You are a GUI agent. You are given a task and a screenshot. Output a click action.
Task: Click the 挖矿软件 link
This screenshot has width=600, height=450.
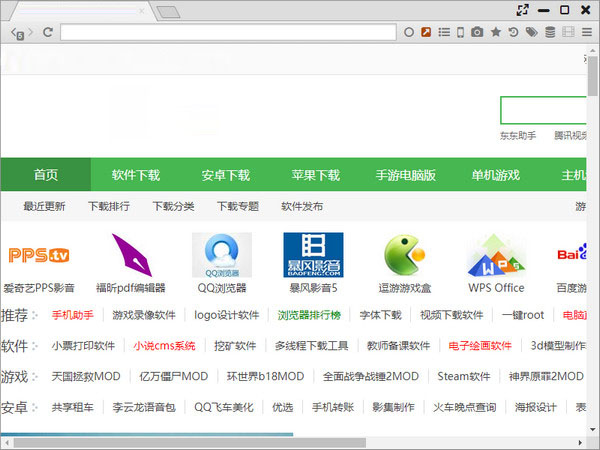235,346
